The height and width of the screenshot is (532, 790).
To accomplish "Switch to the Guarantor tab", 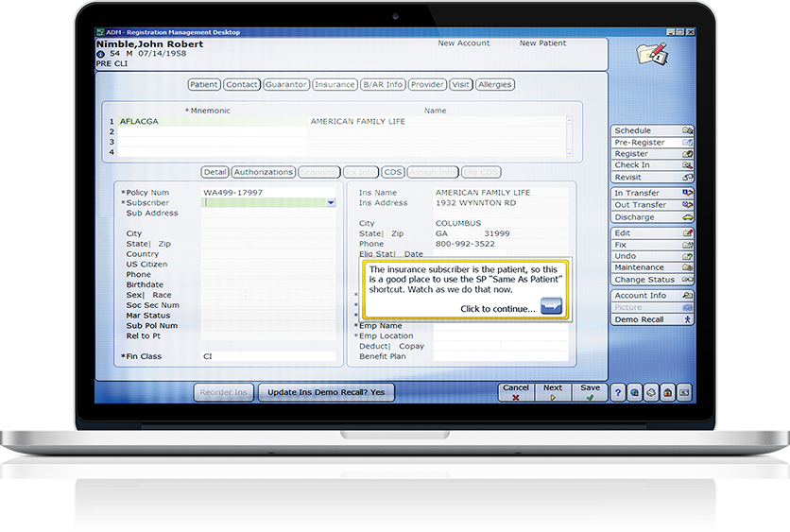I will tap(285, 85).
